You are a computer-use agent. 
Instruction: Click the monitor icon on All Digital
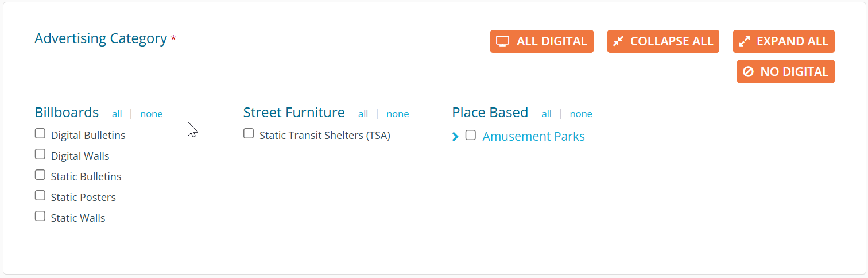coord(503,41)
